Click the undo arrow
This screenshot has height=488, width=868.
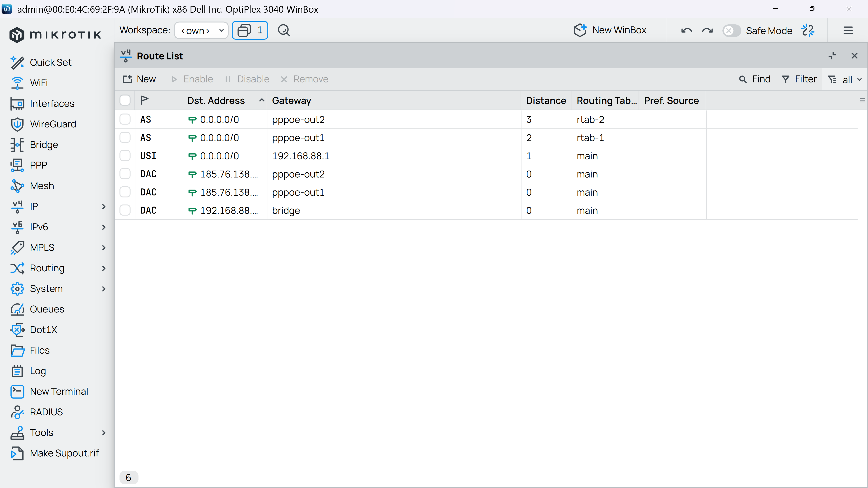686,31
